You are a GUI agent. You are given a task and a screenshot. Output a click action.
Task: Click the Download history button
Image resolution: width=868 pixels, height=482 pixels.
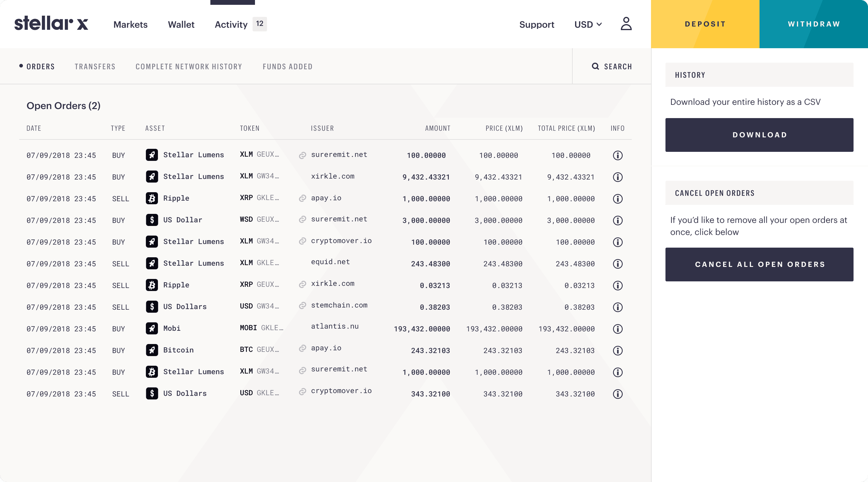coord(759,135)
